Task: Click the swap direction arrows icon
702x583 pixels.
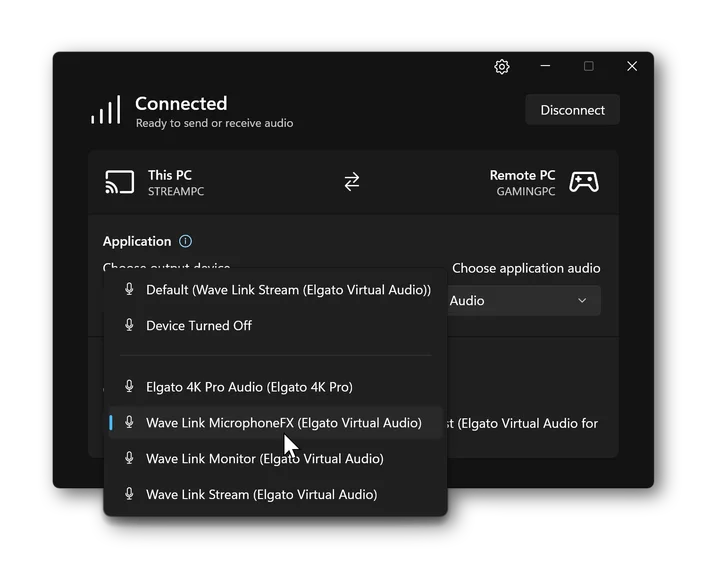Action: (x=351, y=181)
